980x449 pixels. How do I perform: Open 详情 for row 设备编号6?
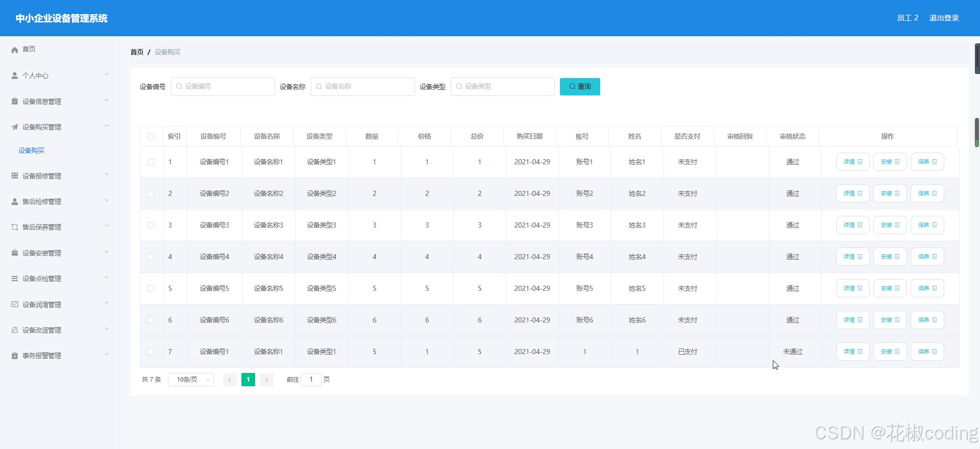(x=852, y=320)
